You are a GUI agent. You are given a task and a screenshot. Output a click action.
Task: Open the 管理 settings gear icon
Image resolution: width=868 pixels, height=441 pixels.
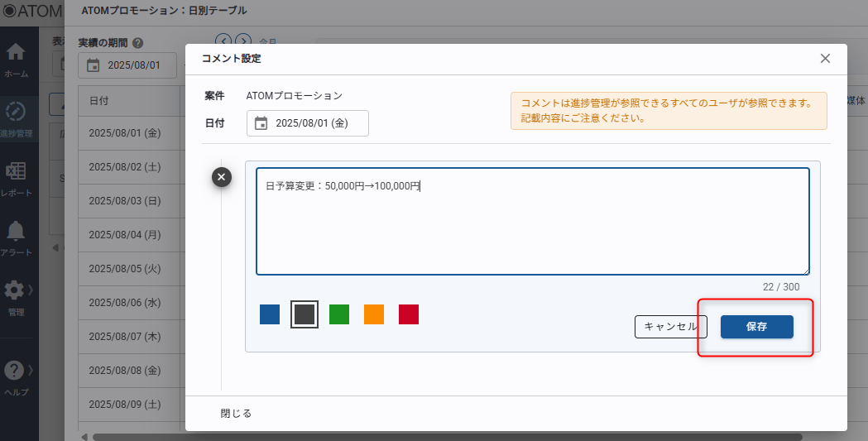[15, 290]
